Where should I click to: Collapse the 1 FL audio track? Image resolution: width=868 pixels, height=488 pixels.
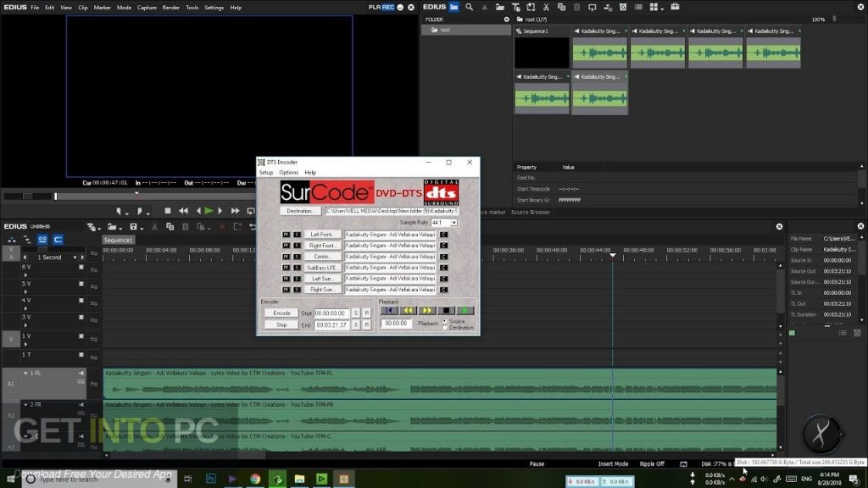coord(25,373)
